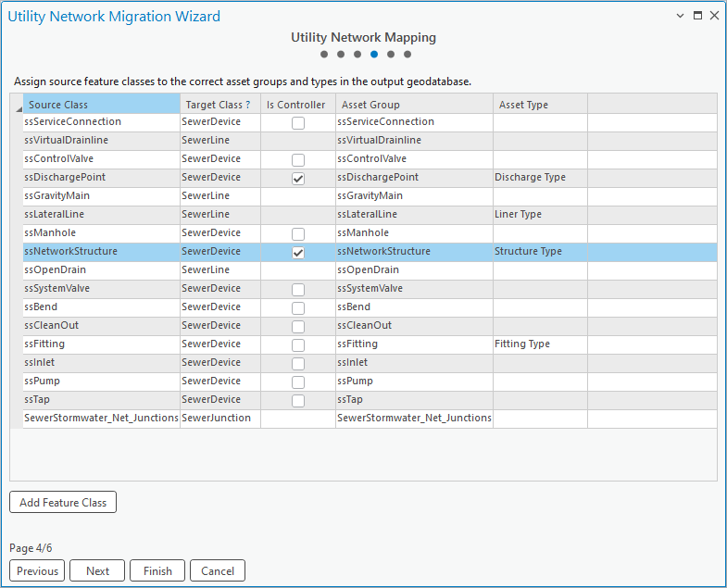Screen dimensions: 727x588
Task: Select the ssBend source class cell
Action: pyautogui.click(x=102, y=307)
